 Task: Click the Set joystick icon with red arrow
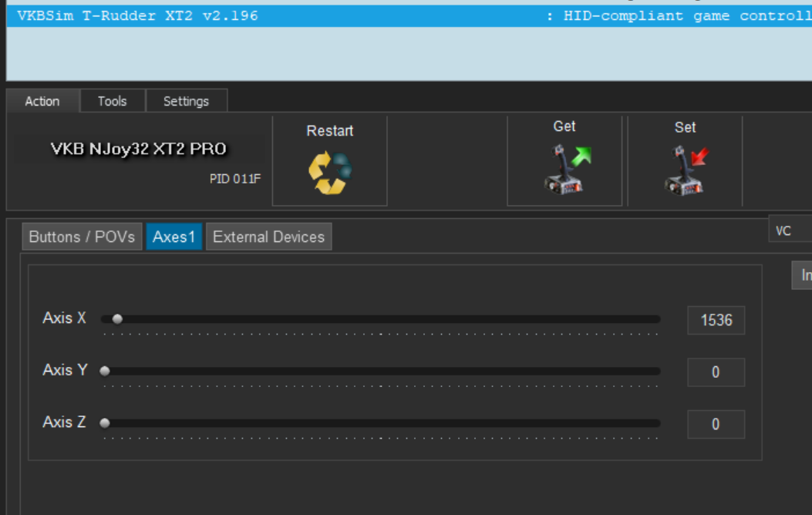point(686,170)
